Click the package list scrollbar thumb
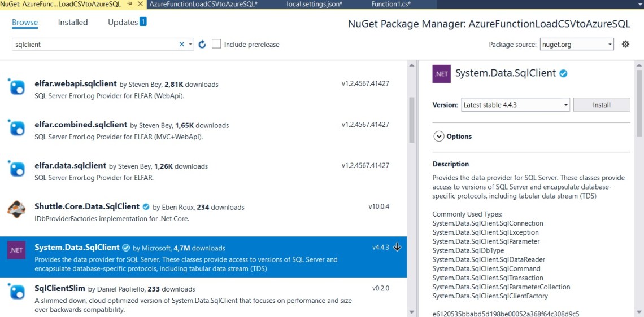The height and width of the screenshot is (317, 644). point(411,120)
